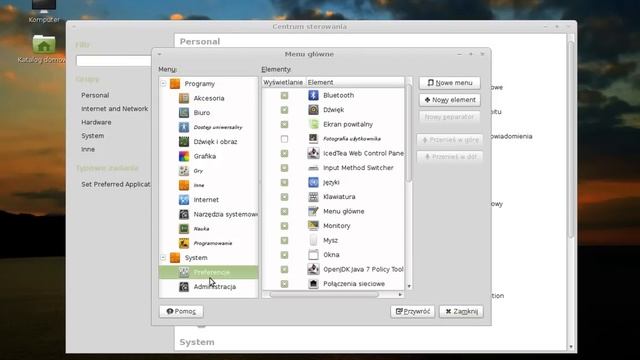Image resolution: width=640 pixels, height=360 pixels.
Task: Enable Fotografia użytkownika display checkbox
Action: pos(284,139)
